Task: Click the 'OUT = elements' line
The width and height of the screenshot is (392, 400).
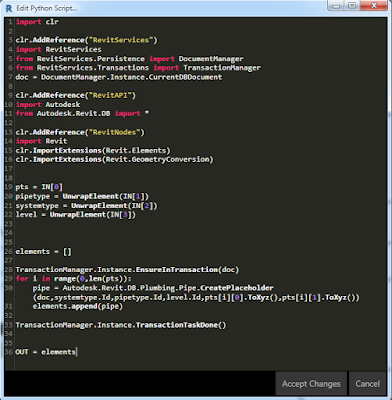Action: tap(45, 352)
